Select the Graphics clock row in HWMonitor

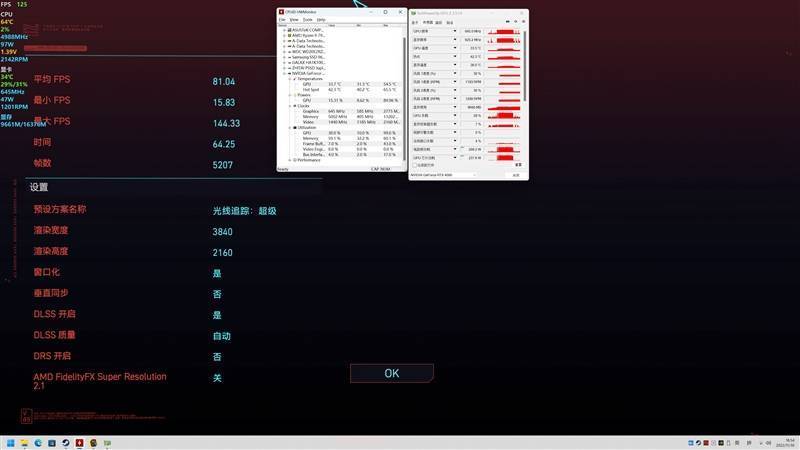[350, 111]
